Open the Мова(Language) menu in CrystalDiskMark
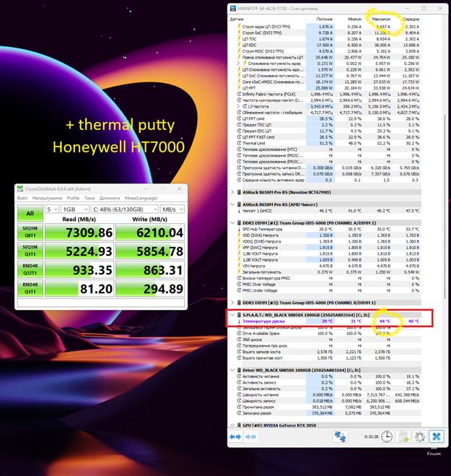 pyautogui.click(x=141, y=198)
